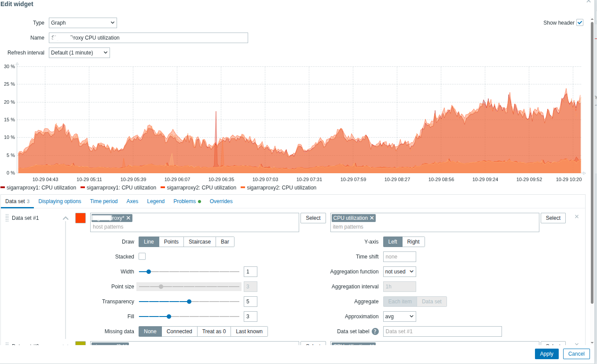Grab the Data set #1 drag handle
This screenshot has width=597, height=364.
point(7,218)
